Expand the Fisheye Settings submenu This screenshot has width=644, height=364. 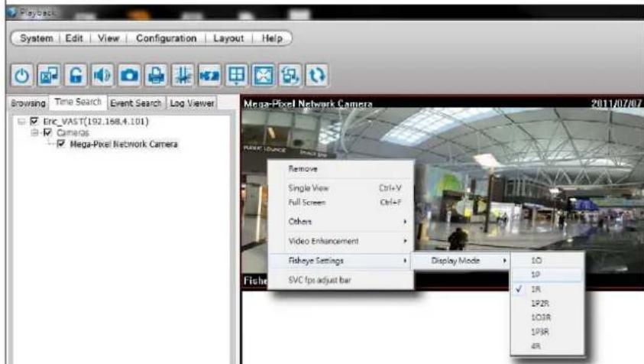point(341,261)
